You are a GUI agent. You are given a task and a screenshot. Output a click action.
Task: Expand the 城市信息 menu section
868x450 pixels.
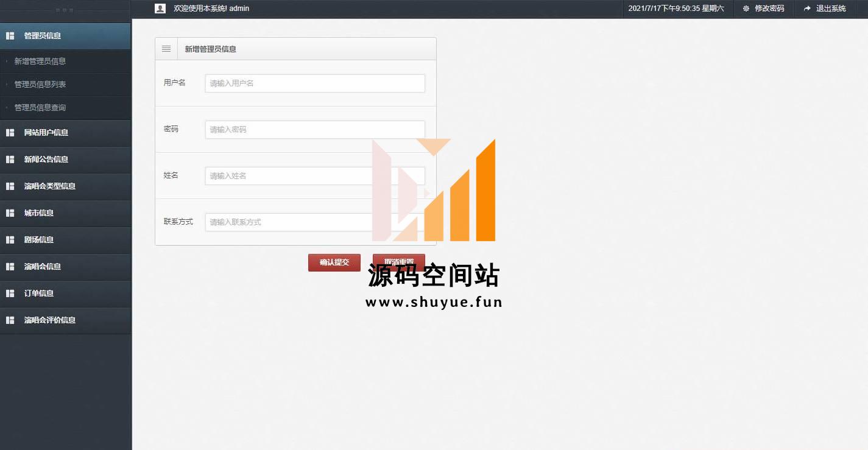(65, 213)
